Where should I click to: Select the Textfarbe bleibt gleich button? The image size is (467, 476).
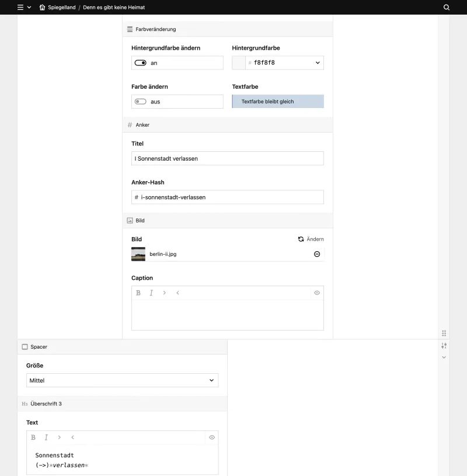click(278, 101)
